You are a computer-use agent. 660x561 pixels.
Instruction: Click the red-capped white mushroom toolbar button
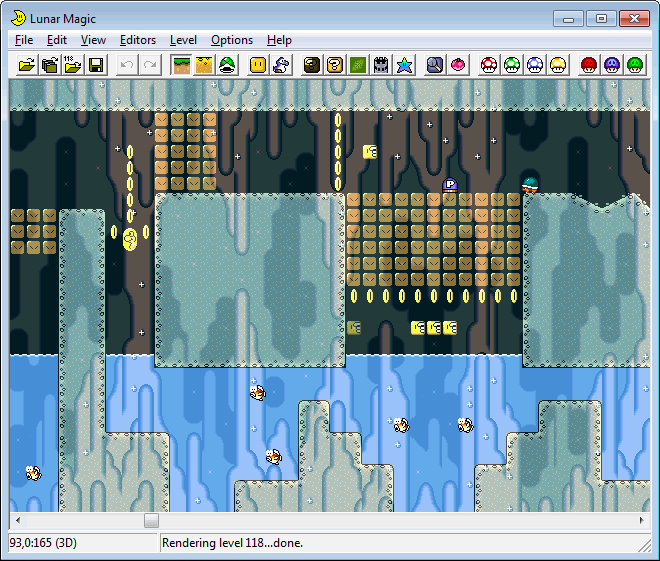[489, 65]
